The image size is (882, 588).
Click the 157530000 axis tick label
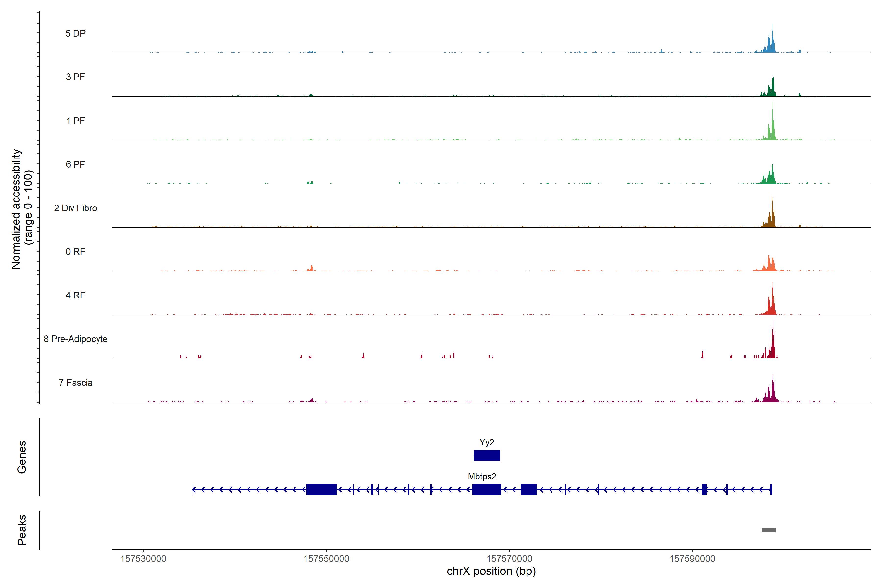coord(143,558)
